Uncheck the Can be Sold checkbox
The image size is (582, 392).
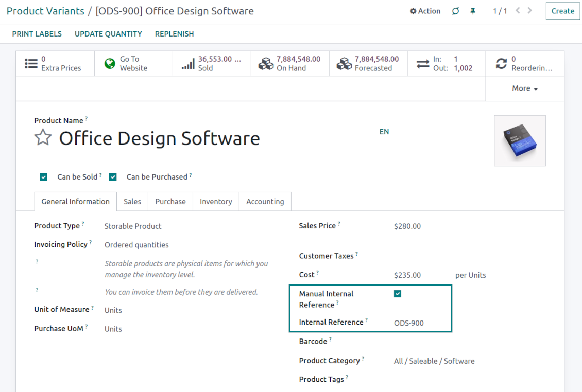tap(44, 177)
